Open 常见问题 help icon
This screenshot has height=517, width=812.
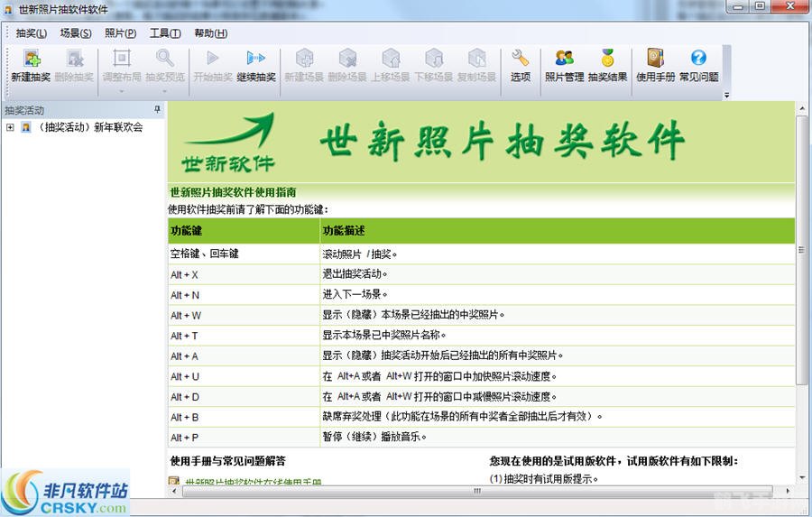(x=698, y=58)
